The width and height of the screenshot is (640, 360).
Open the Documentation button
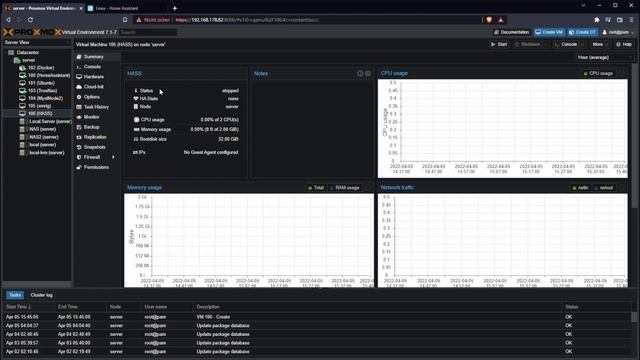pos(511,32)
